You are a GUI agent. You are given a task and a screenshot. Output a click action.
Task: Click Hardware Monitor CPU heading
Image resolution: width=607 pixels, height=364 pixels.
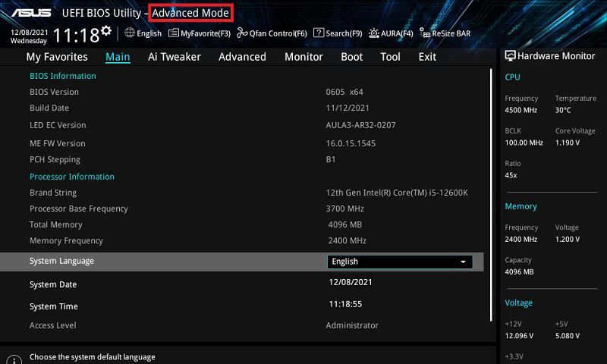coord(512,77)
